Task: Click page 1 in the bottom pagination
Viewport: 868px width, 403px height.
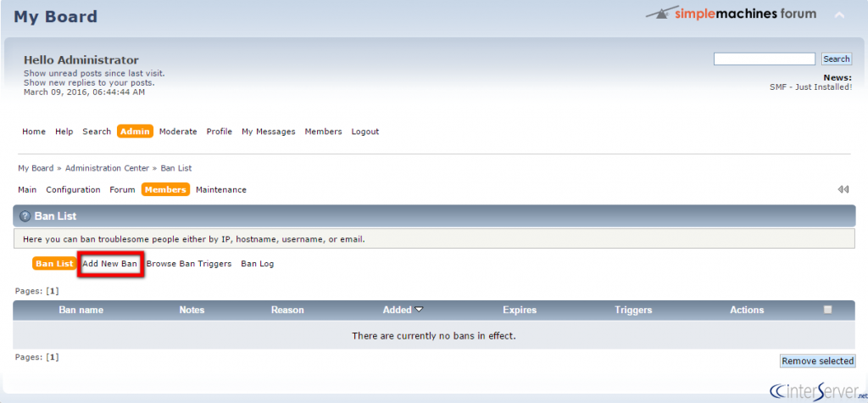Action: (52, 357)
